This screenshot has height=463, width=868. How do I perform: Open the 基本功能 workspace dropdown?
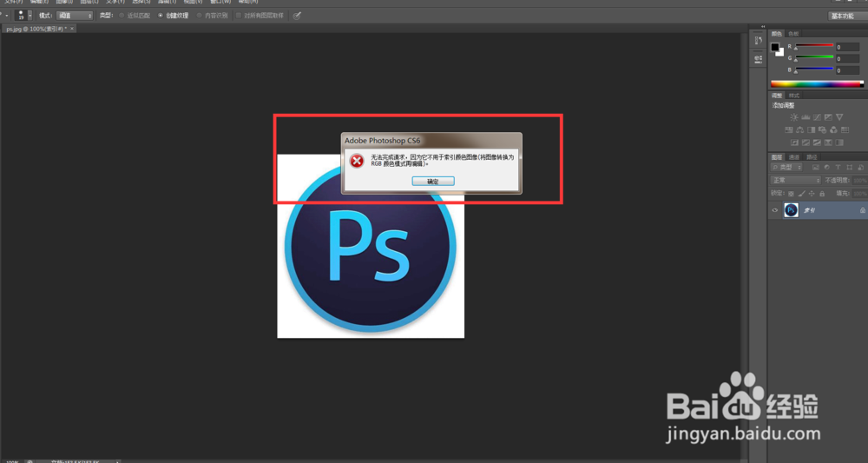(x=846, y=16)
